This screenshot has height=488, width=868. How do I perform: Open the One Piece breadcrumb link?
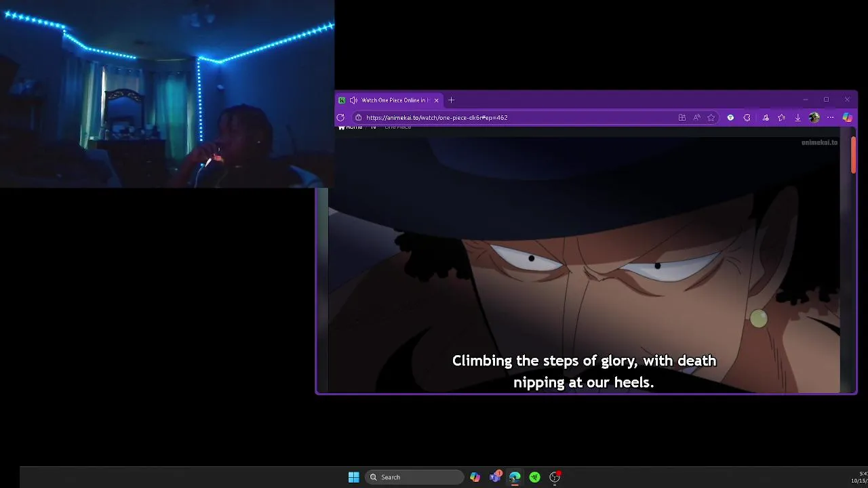tap(397, 127)
